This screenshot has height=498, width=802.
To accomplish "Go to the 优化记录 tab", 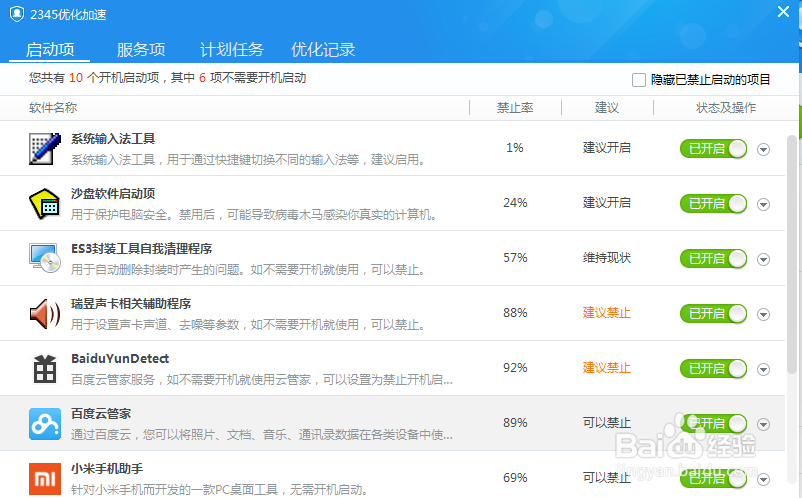I will pyautogui.click(x=323, y=50).
